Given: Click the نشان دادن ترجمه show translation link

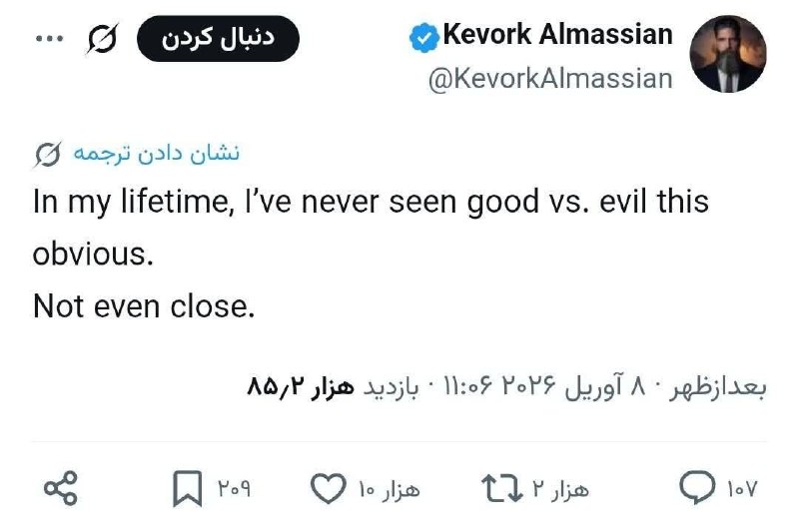Looking at the screenshot, I should point(153,154).
